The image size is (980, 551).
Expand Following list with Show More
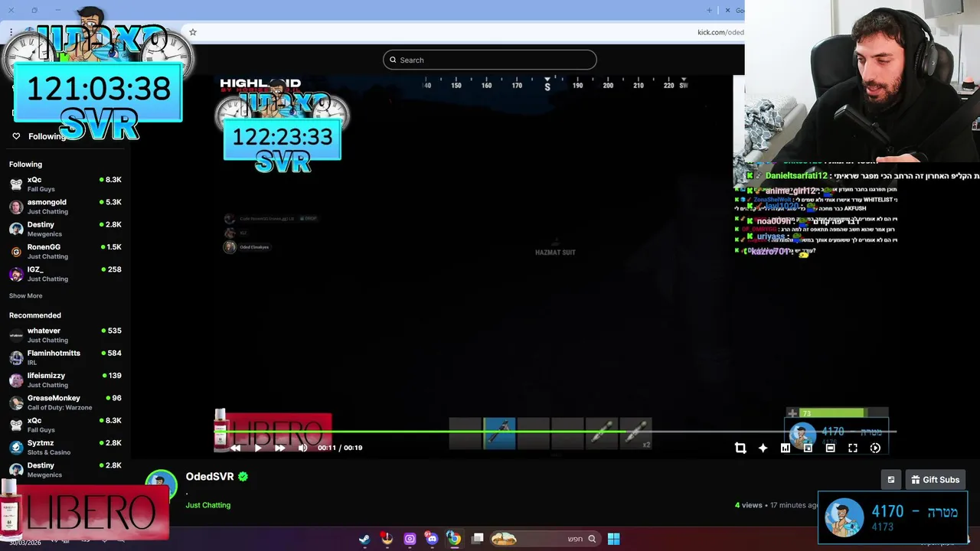pos(25,295)
